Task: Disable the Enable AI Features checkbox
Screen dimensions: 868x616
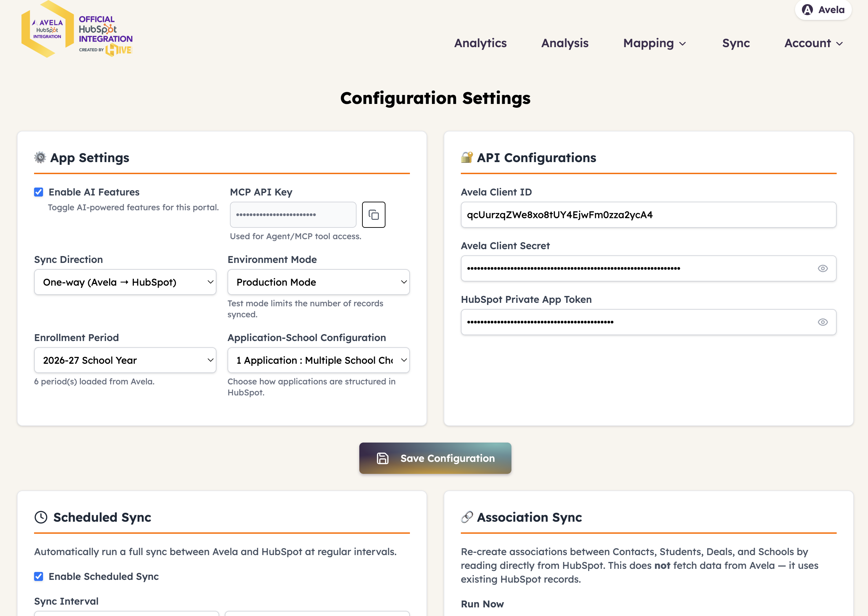Action: [39, 192]
